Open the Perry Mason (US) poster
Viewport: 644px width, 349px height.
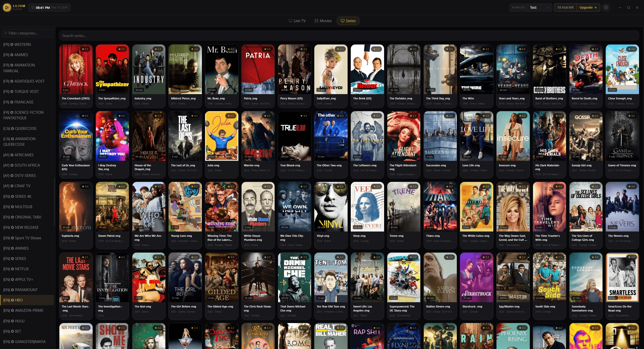[294, 69]
